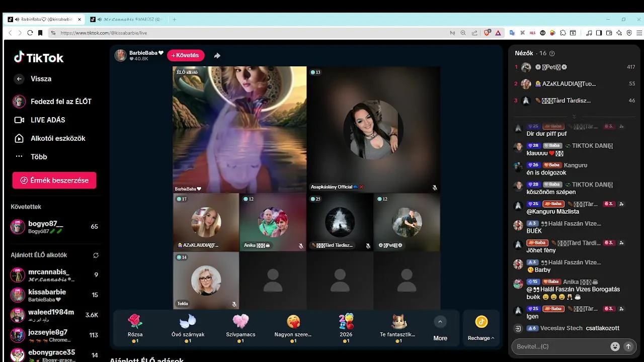
Task: Click the Asapkáslány Official guest tile
Action: 374,129
